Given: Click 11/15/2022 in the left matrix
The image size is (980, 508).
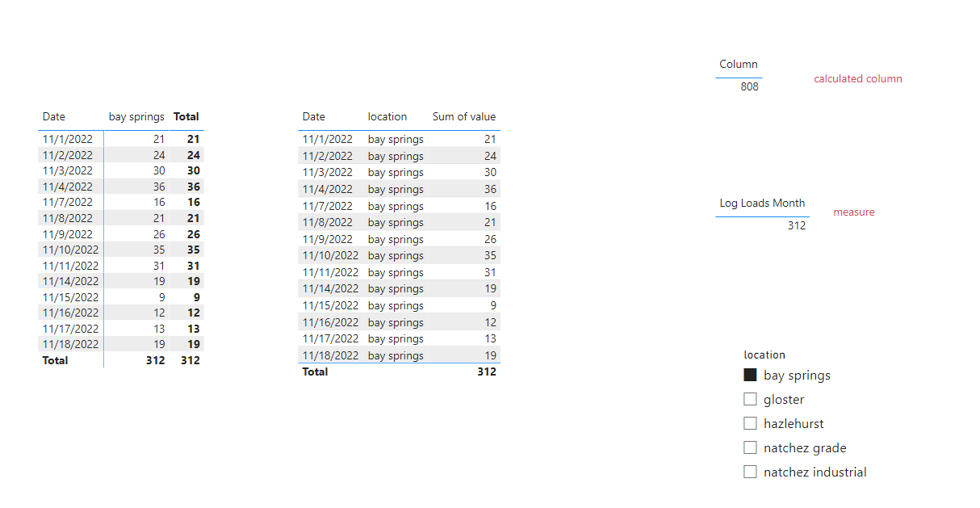Looking at the screenshot, I should (x=70, y=297).
